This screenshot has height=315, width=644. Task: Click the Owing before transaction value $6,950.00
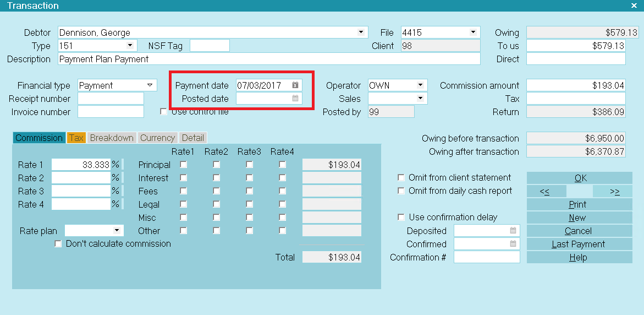point(576,138)
